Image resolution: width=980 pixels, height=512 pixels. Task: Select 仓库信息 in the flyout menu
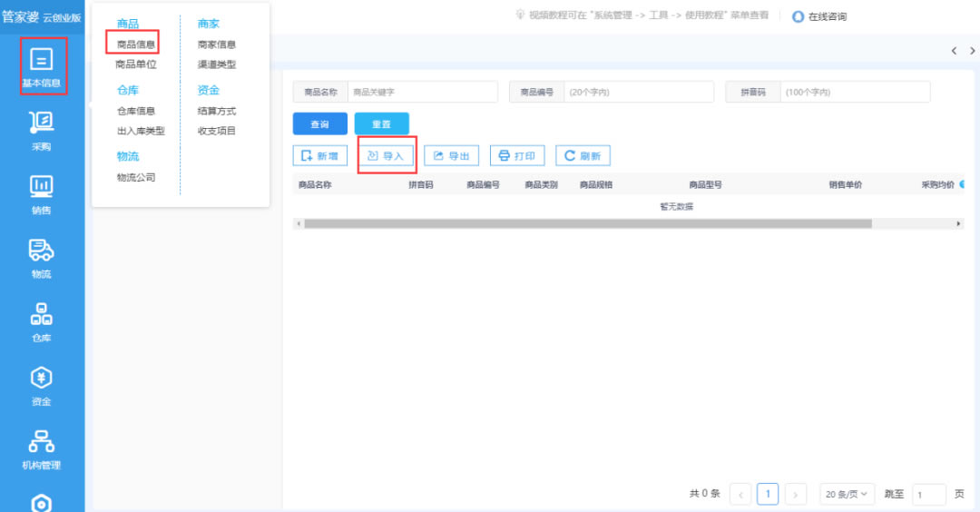pyautogui.click(x=136, y=111)
